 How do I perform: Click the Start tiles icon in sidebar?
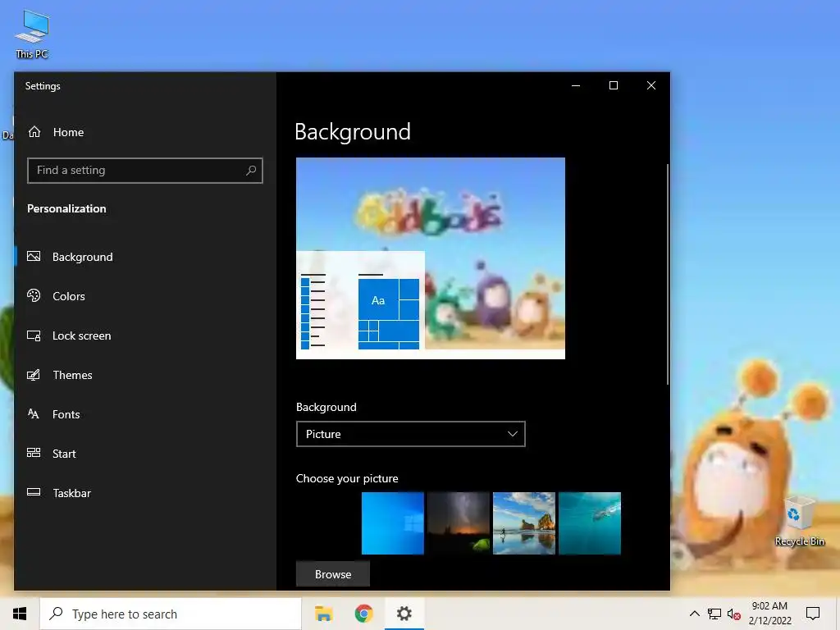[34, 453]
